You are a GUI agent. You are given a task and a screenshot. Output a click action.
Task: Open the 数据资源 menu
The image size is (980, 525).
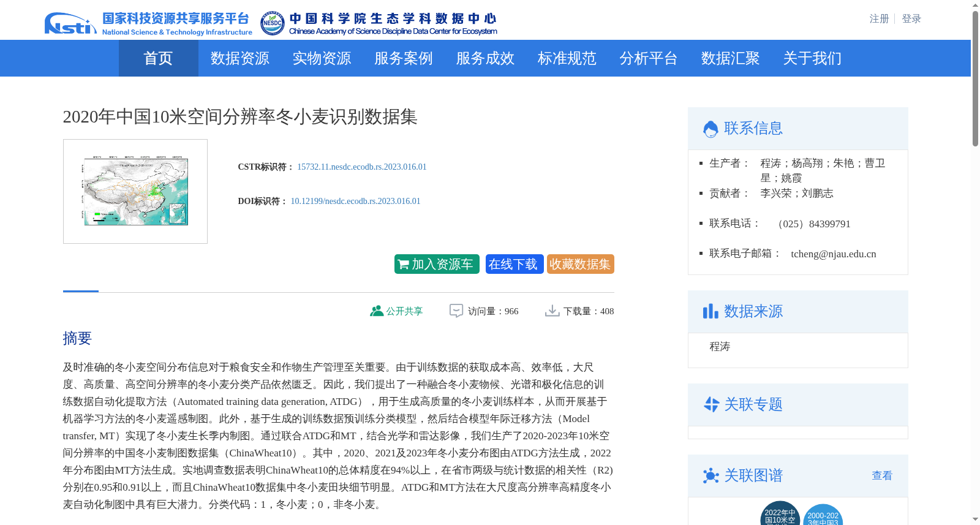(x=239, y=58)
